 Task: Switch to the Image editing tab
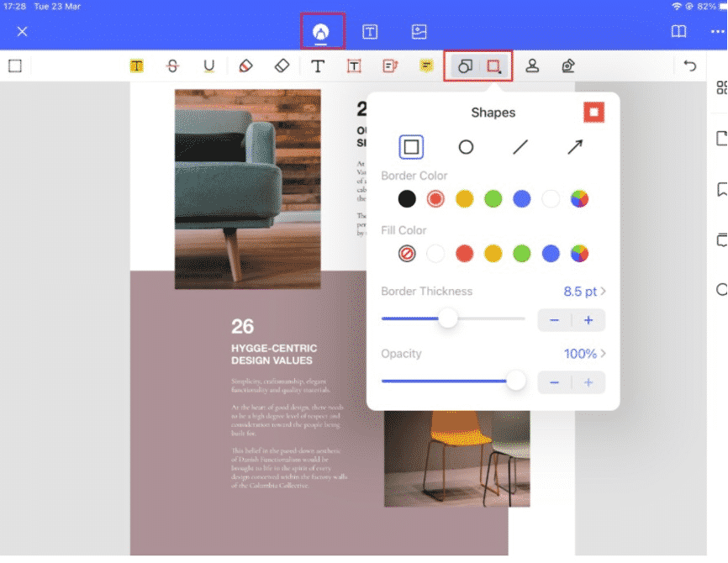tap(418, 31)
